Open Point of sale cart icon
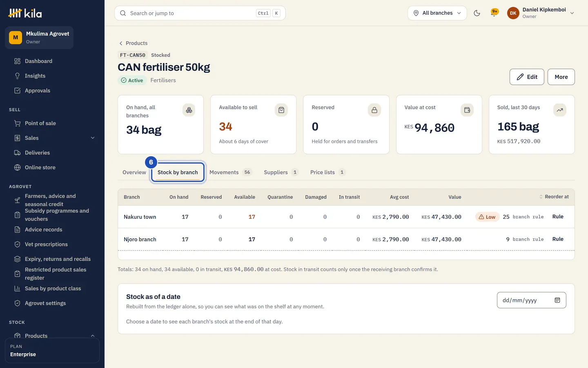Viewport: 588px width, 368px height. click(17, 123)
